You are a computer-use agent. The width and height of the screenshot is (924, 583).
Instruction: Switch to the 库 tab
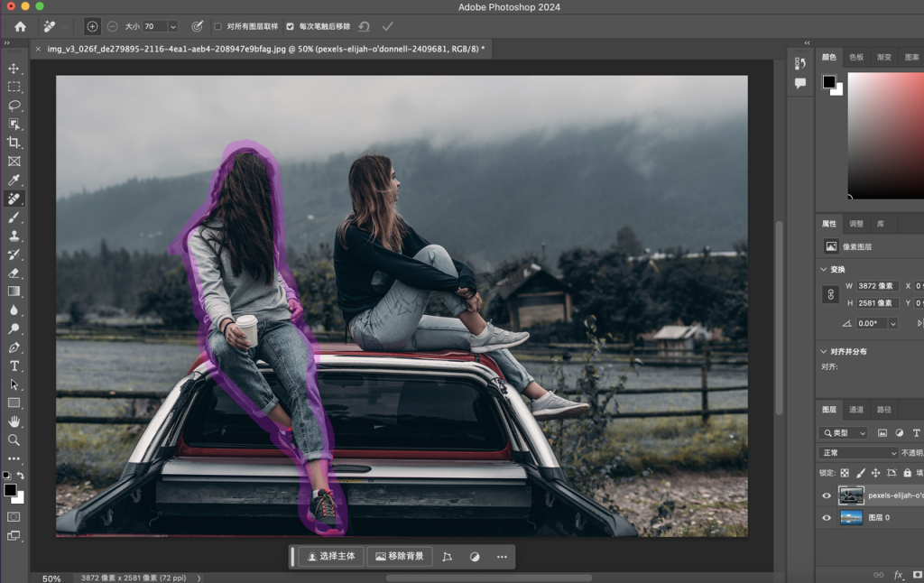click(881, 224)
